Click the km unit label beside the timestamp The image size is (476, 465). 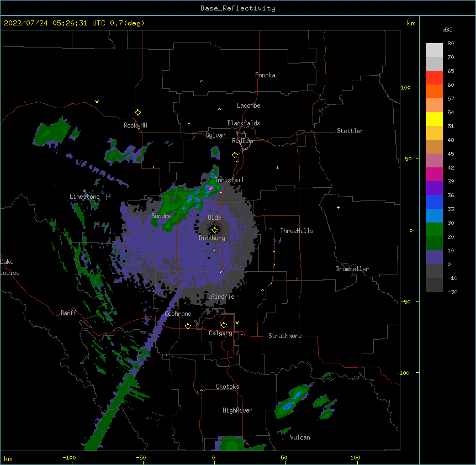coord(411,23)
